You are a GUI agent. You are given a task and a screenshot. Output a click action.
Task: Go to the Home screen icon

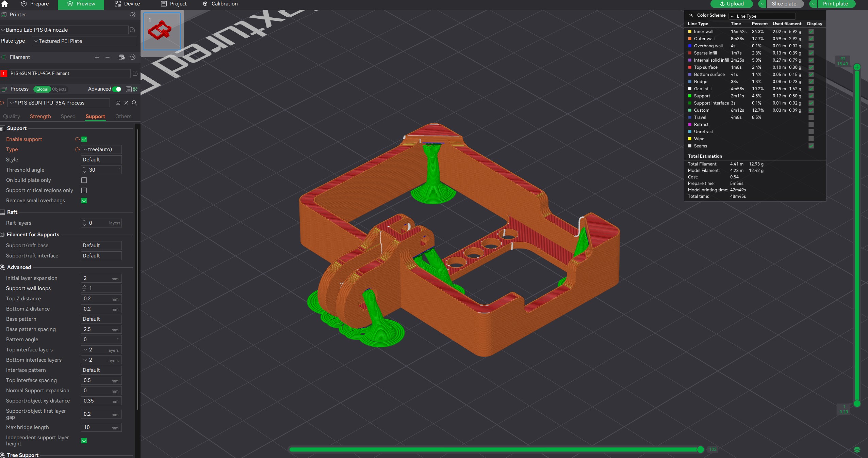click(x=5, y=4)
